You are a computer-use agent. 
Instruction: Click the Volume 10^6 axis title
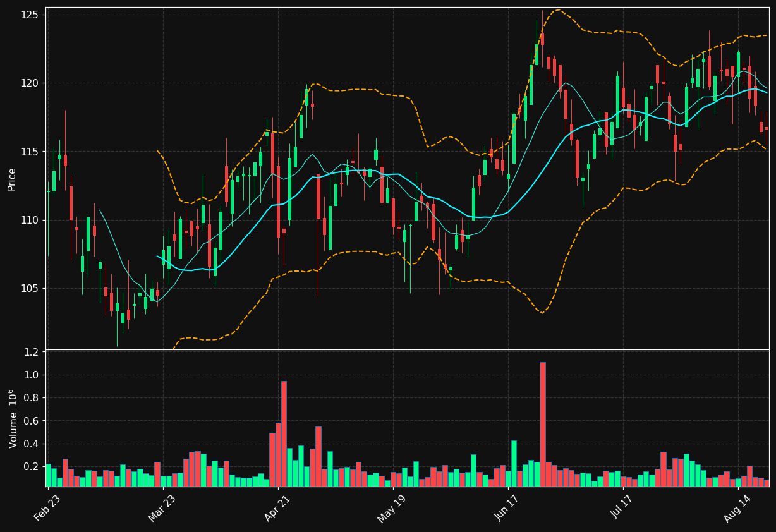coord(12,418)
